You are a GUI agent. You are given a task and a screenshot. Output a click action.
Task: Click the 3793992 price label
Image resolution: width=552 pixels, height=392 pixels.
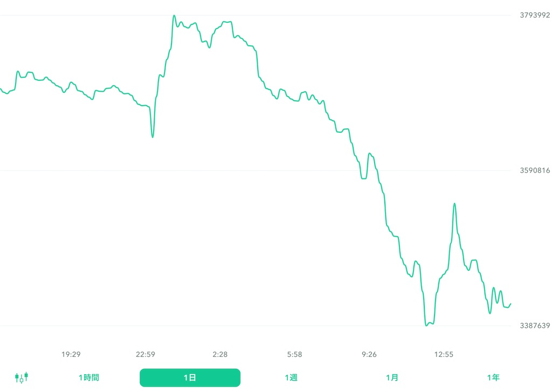[x=535, y=15]
